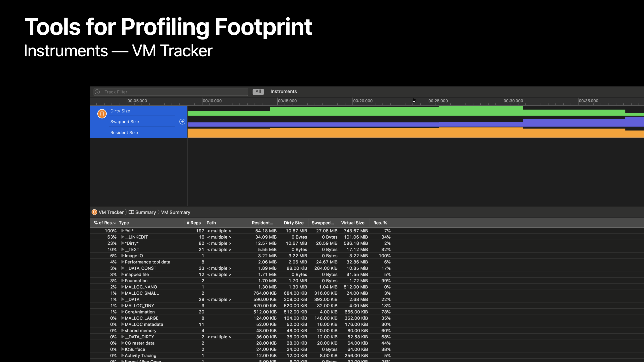
Task: Expand the *All* memory region row
Action: [122, 230]
